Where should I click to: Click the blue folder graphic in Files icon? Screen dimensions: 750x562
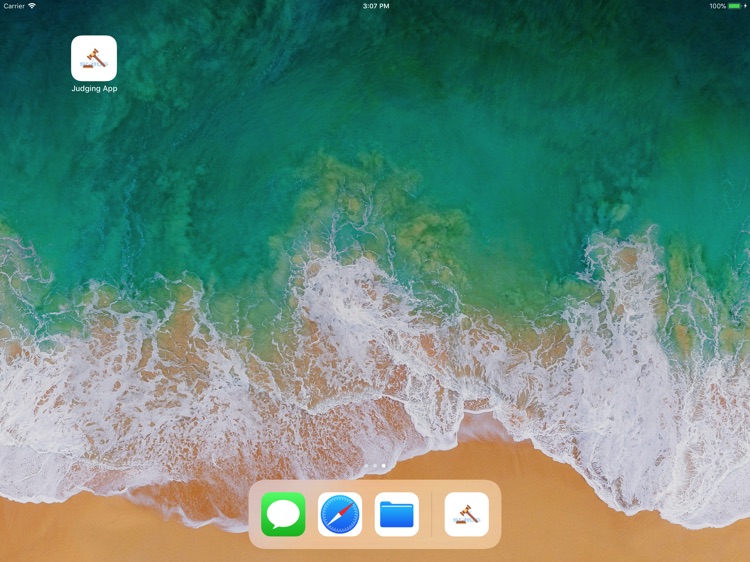tap(397, 516)
